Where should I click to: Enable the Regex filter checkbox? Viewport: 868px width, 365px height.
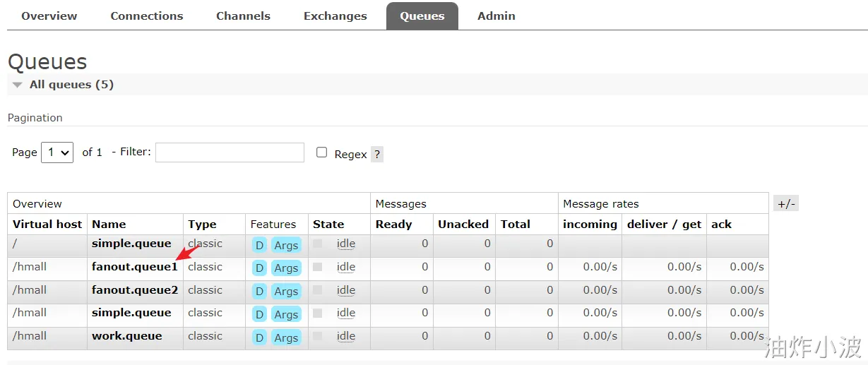pos(322,152)
